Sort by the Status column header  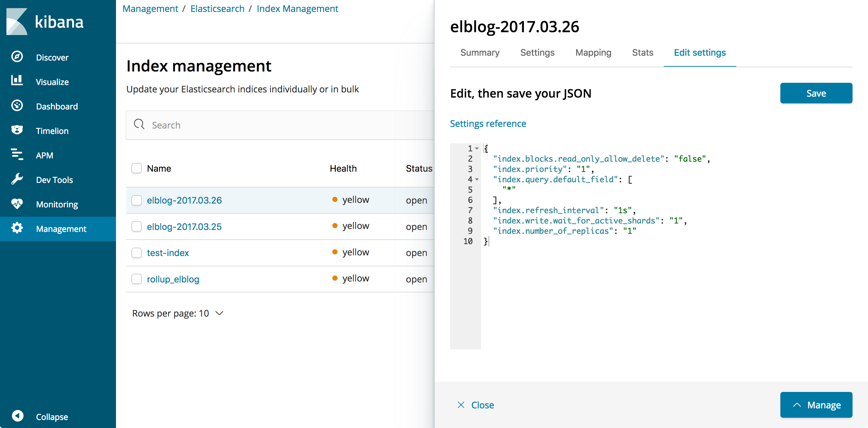point(419,168)
